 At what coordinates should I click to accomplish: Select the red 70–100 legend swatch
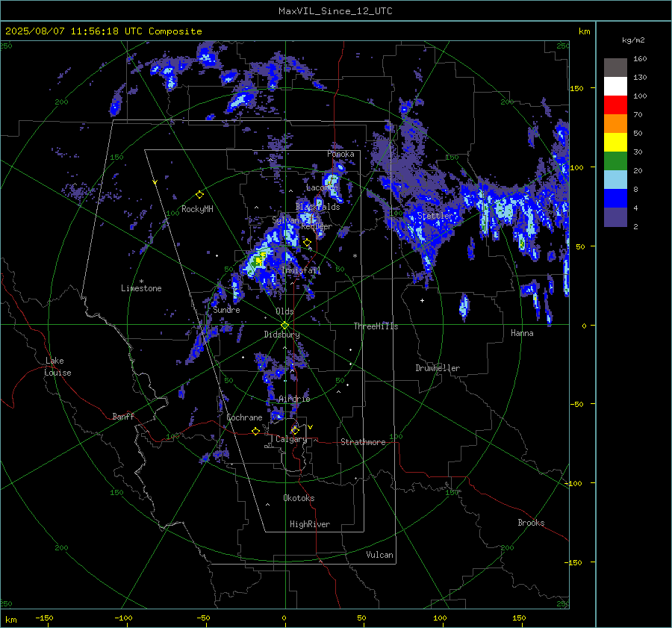[615, 105]
